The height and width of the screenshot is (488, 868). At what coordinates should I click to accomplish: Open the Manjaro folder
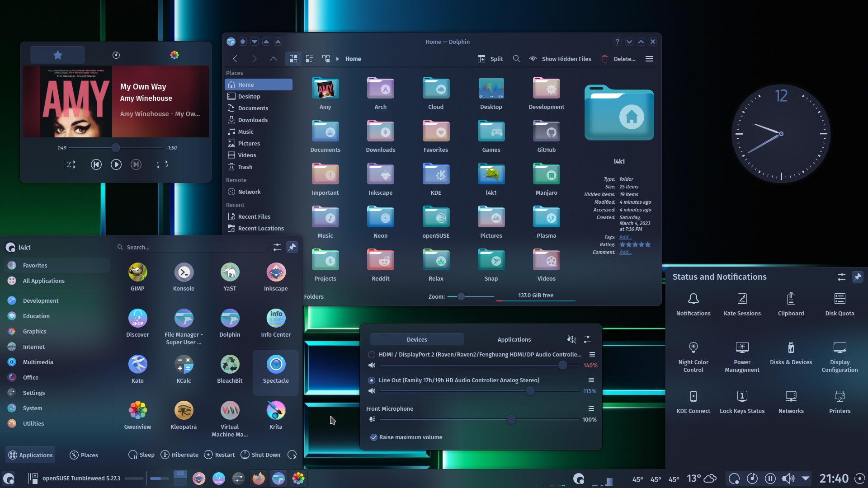[547, 179]
